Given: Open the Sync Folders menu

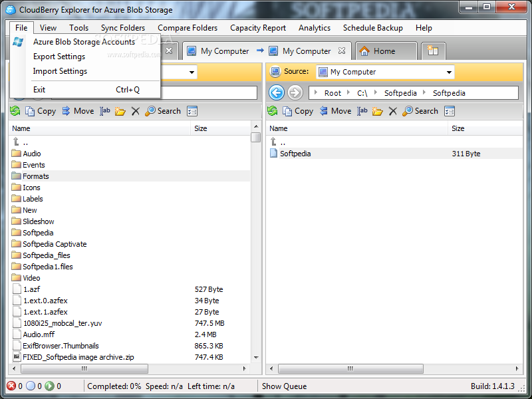Looking at the screenshot, I should tap(123, 28).
